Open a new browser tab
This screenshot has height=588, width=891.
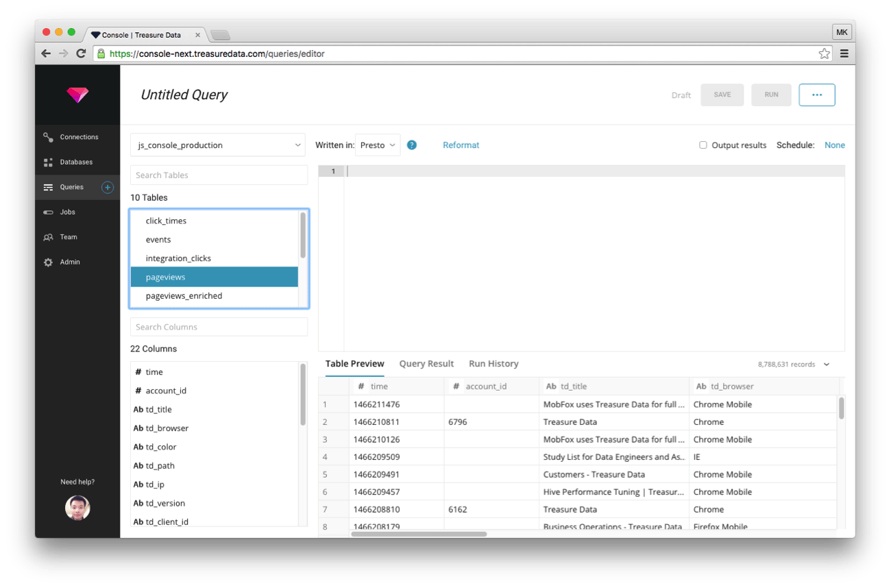tap(220, 35)
